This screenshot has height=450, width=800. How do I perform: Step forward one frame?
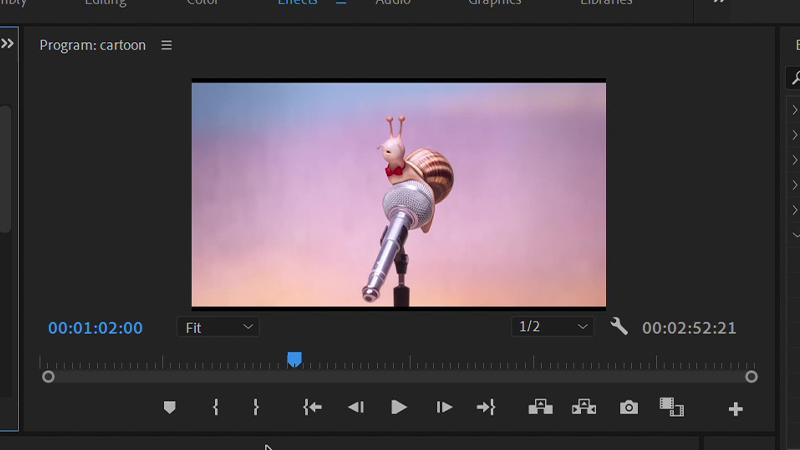[444, 407]
